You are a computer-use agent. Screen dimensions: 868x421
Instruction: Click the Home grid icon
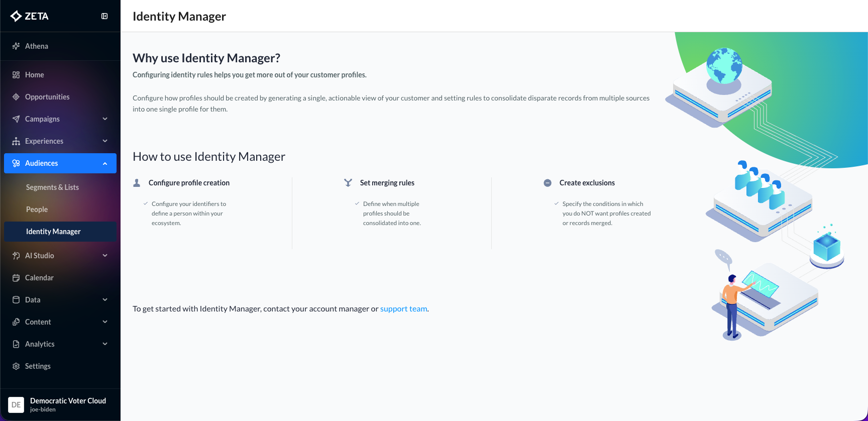pos(16,75)
